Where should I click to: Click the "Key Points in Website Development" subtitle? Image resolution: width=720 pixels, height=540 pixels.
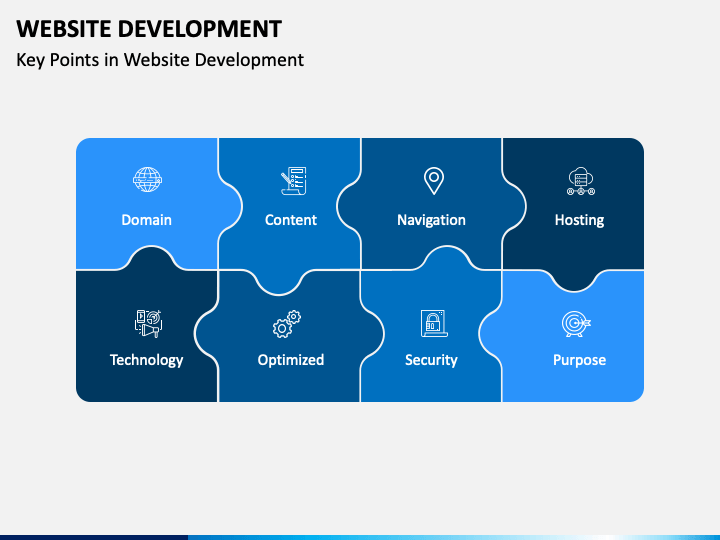point(160,60)
